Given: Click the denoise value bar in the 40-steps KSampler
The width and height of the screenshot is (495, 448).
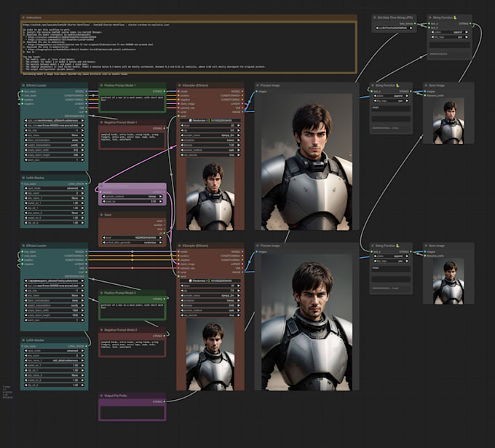Looking at the screenshot, I should tap(210, 305).
